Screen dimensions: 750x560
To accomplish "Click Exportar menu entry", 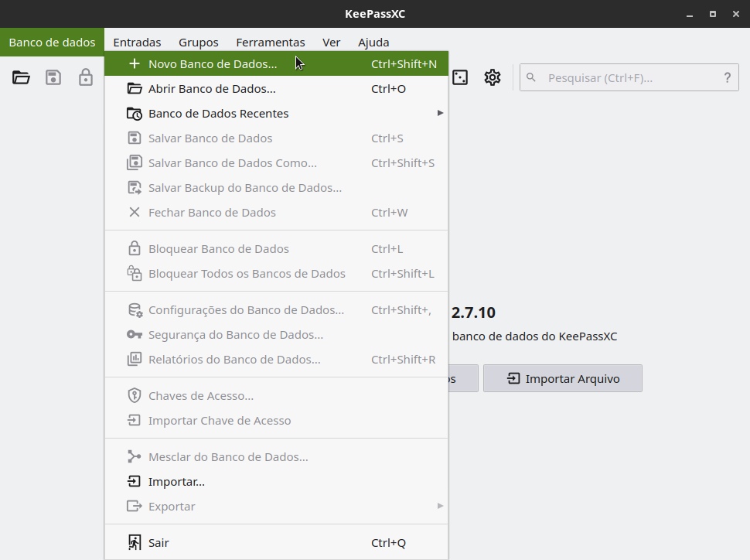I will click(x=277, y=506).
